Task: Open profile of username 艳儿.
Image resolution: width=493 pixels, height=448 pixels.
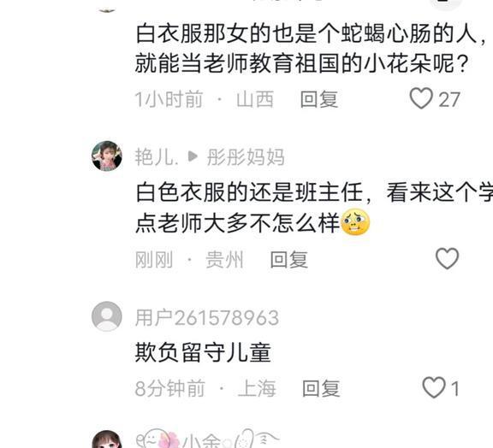Action: tap(157, 156)
